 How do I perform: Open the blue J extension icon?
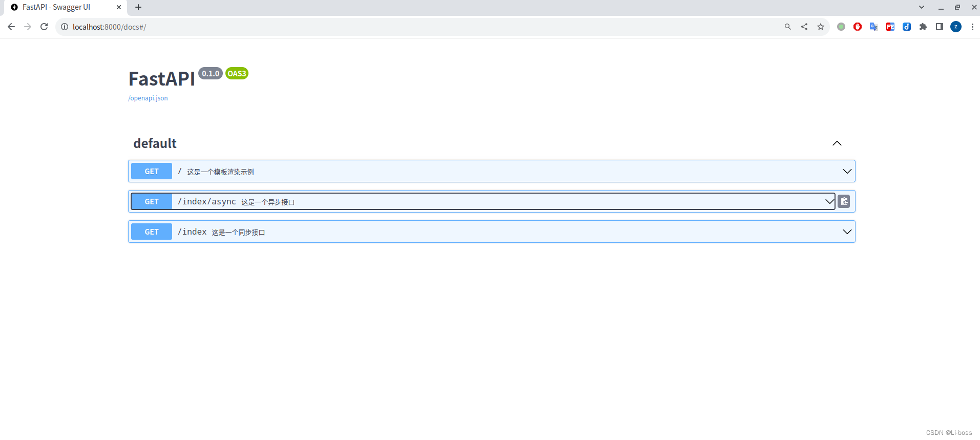tap(907, 27)
